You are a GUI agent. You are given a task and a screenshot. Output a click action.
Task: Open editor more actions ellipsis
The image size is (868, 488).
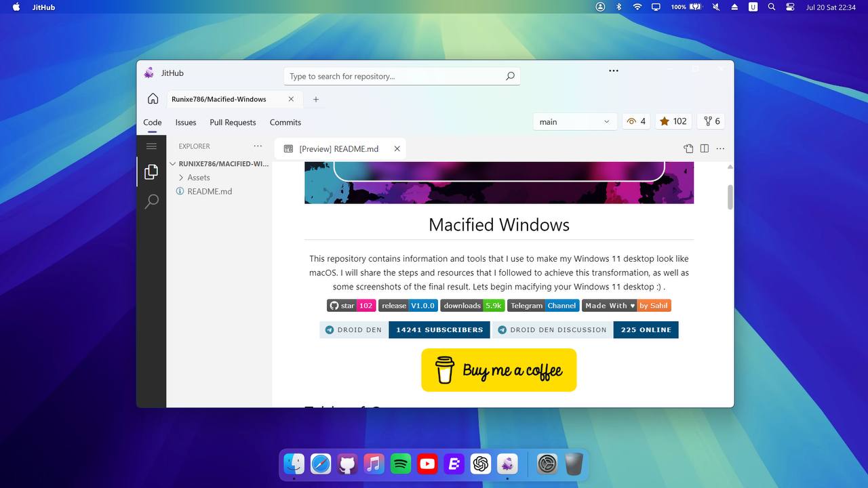[x=720, y=149]
